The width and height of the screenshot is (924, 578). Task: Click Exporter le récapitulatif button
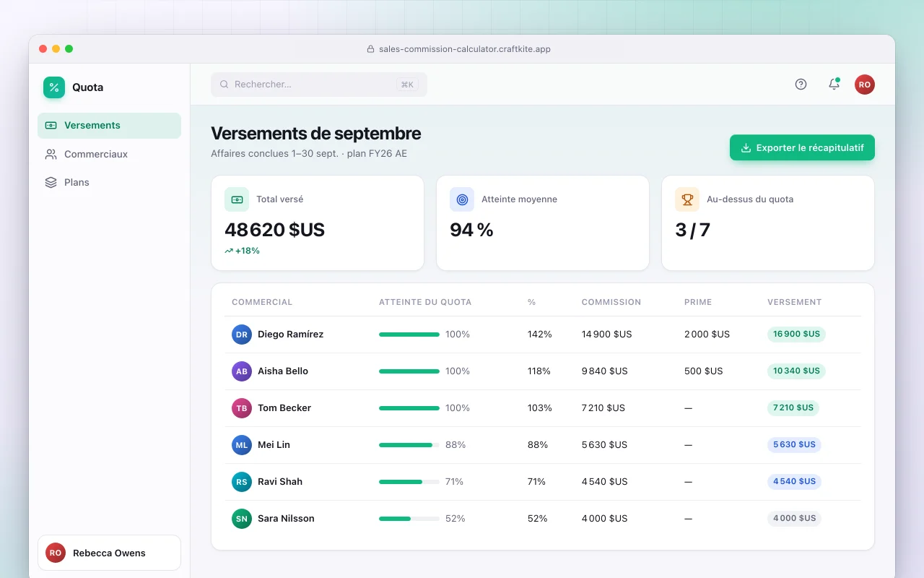(802, 147)
